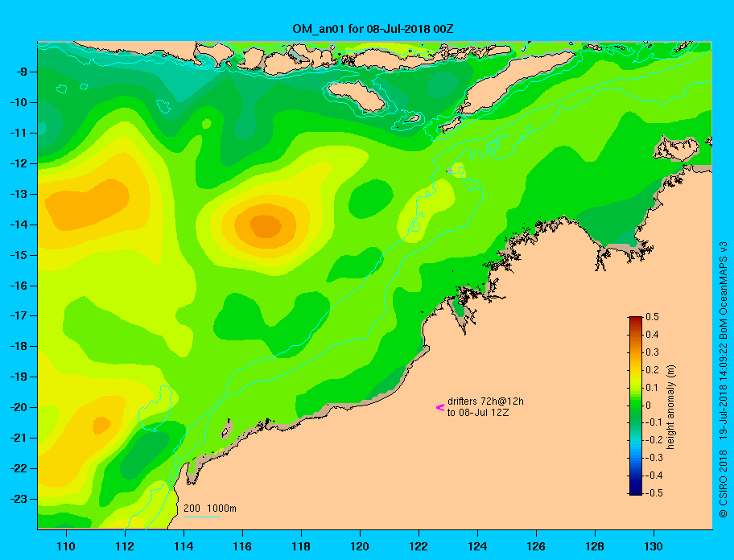Click the 110 longitude tick label

click(66, 546)
